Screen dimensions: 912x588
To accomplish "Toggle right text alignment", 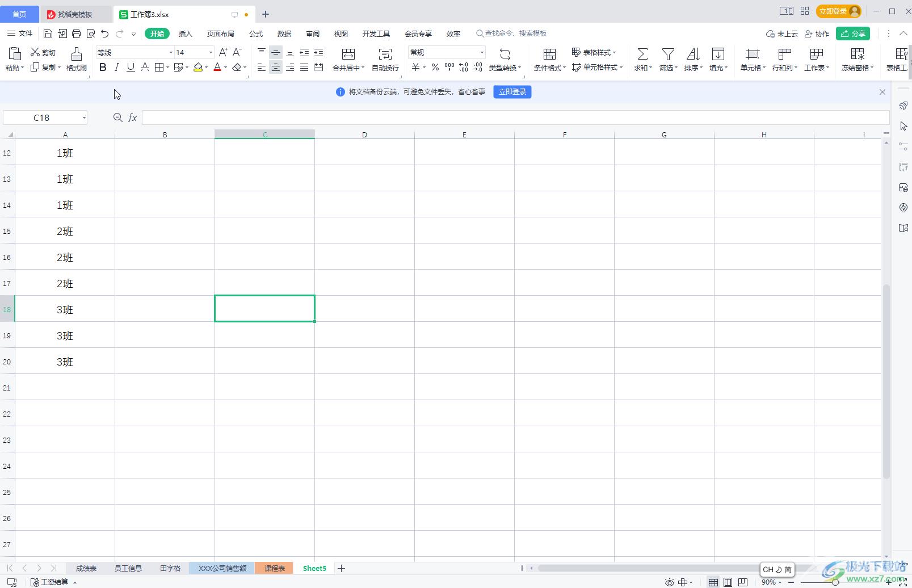I will (x=290, y=68).
